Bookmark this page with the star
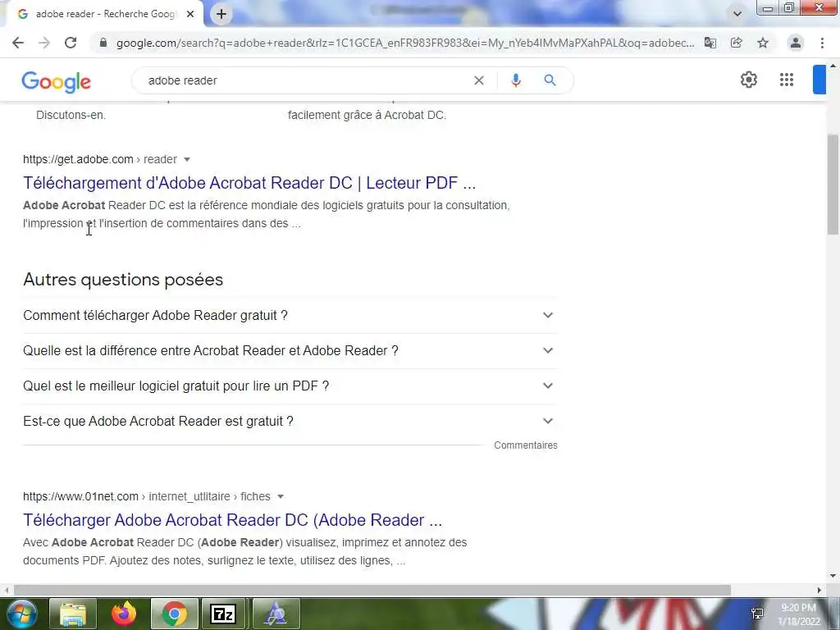Screen dimensions: 840x630 763,43
